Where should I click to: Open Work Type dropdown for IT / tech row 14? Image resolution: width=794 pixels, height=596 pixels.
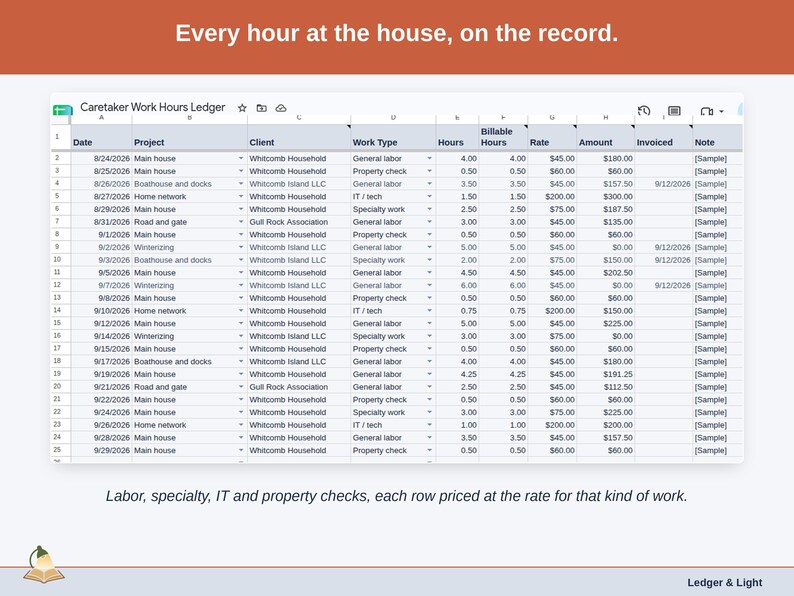429,311
